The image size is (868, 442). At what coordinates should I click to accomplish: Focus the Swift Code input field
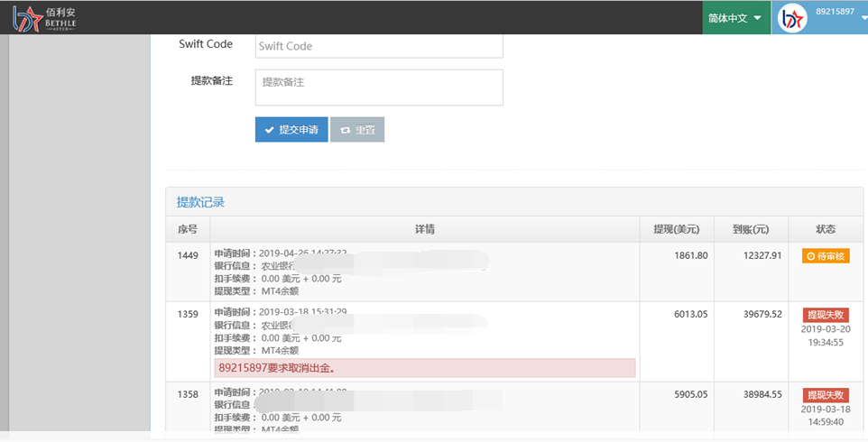(x=378, y=45)
